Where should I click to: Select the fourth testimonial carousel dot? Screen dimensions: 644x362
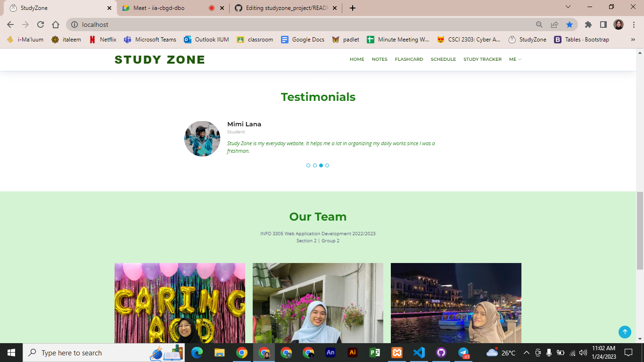pos(328,165)
